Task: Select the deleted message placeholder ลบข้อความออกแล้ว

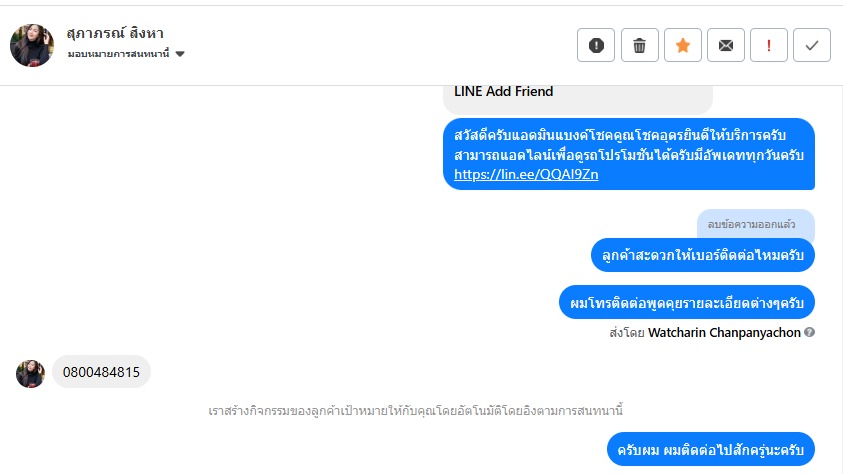Action: [x=755, y=223]
